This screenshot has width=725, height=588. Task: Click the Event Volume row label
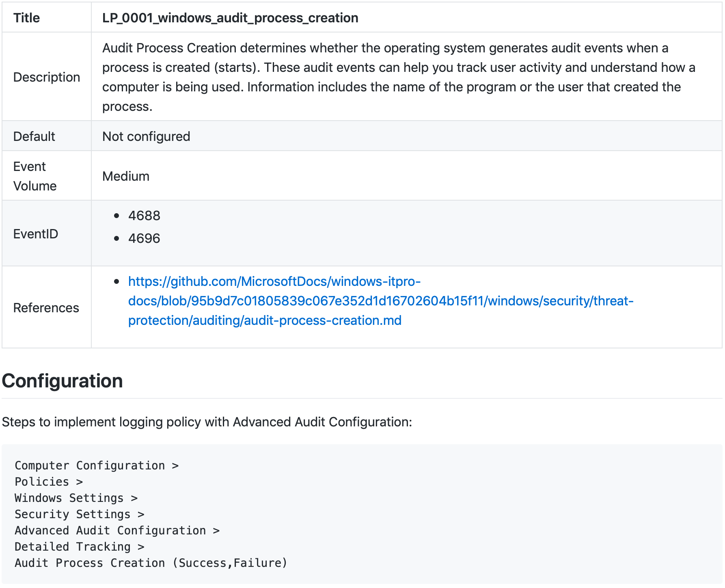35,176
